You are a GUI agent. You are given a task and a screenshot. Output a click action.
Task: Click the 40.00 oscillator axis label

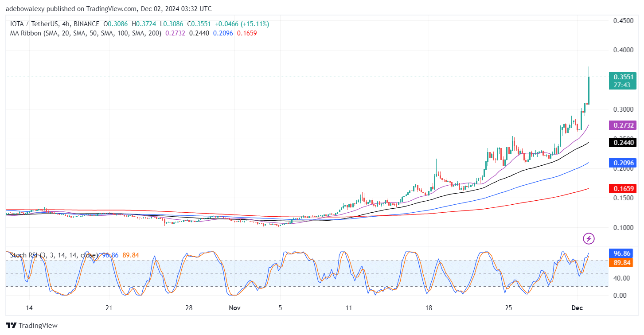[621, 278]
